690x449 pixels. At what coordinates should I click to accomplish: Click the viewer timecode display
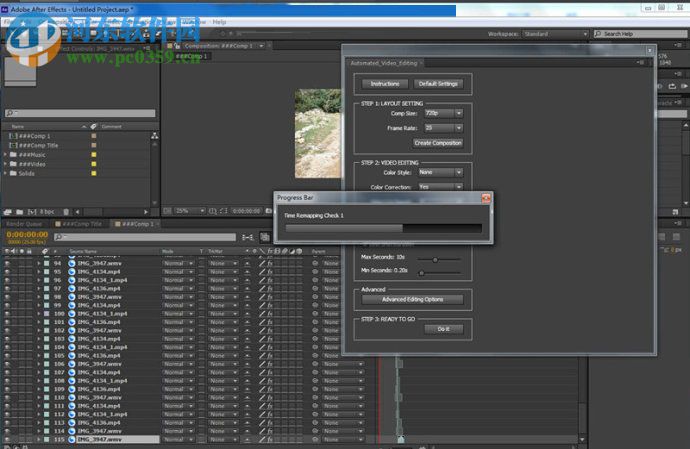tap(246, 211)
